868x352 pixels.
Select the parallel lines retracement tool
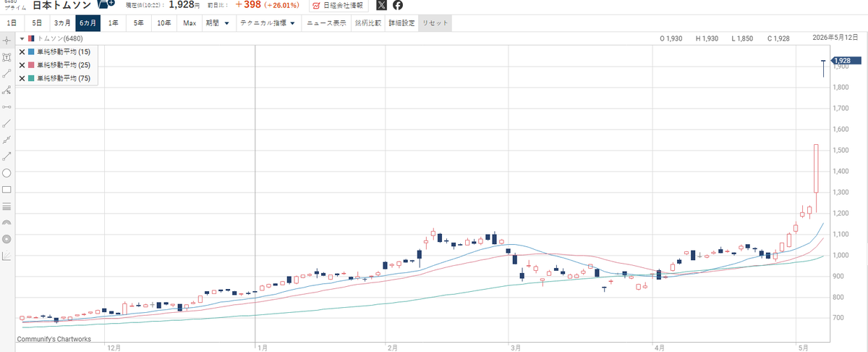point(7,206)
